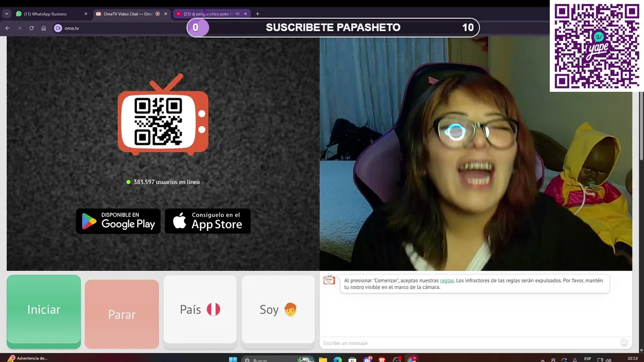Click the Peru flag on País button
Screen dimensions: 644x362
pyautogui.click(x=213, y=309)
